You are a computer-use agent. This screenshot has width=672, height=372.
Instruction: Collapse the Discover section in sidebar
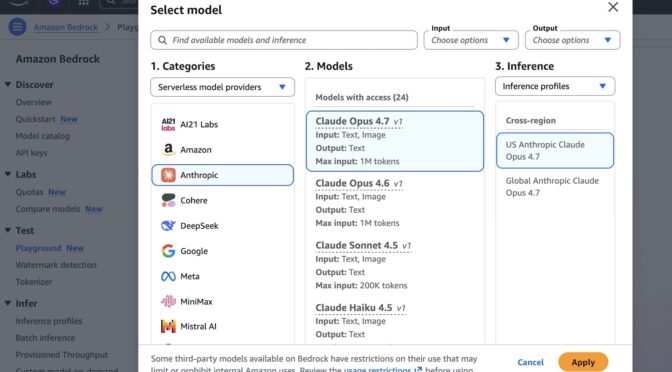[x=8, y=84]
